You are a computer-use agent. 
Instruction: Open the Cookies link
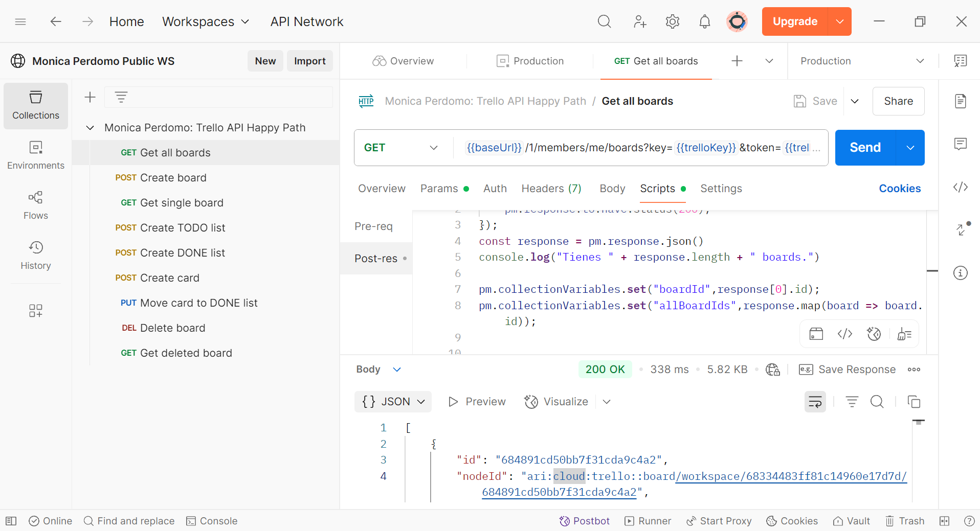pyautogui.click(x=900, y=189)
